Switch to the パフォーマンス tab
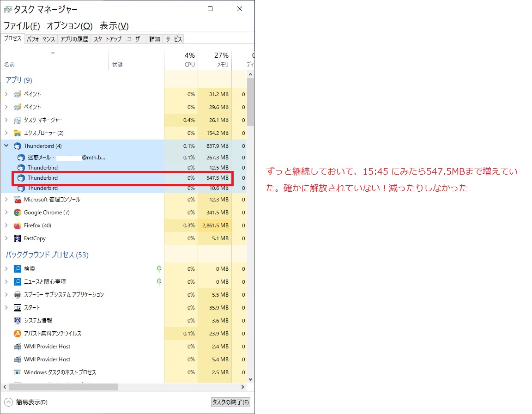 [41, 39]
